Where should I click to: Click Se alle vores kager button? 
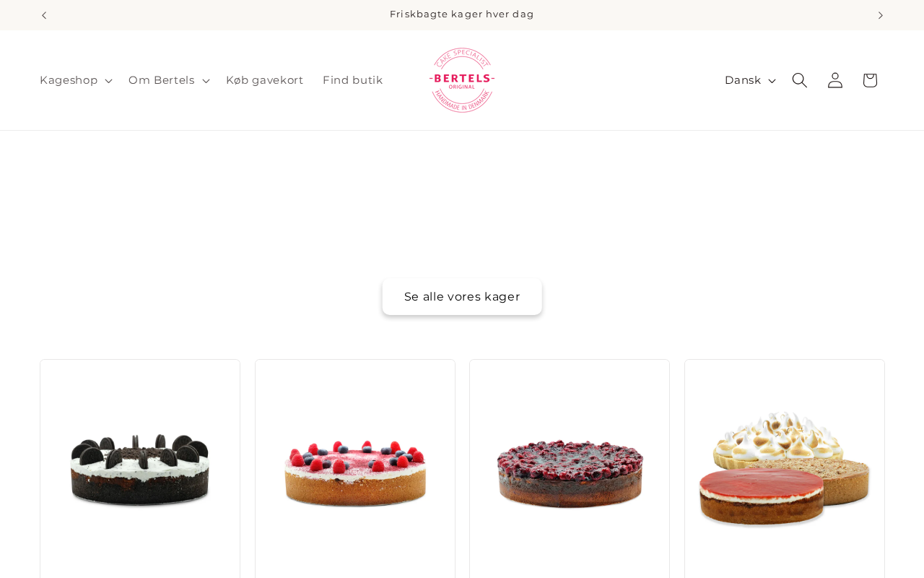pos(462,297)
